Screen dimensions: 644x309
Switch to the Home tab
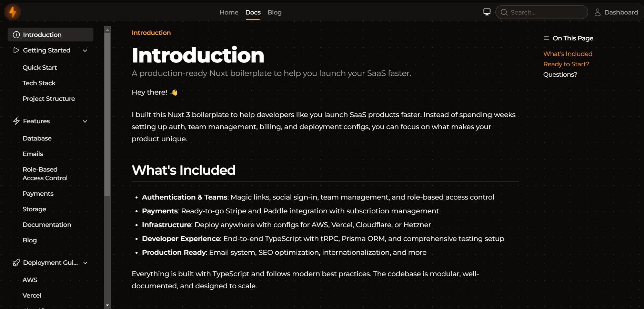229,12
